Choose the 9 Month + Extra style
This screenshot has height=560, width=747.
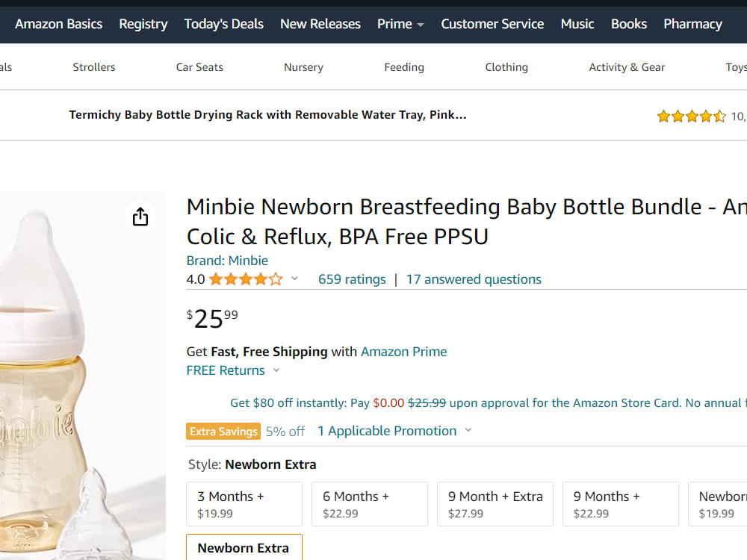tap(495, 504)
